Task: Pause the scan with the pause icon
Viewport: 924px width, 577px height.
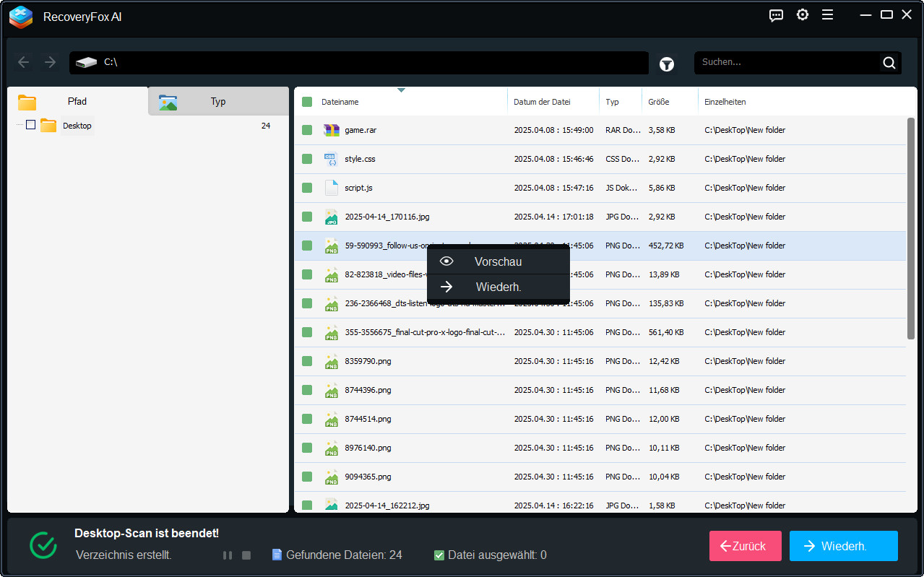Action: 228,555
